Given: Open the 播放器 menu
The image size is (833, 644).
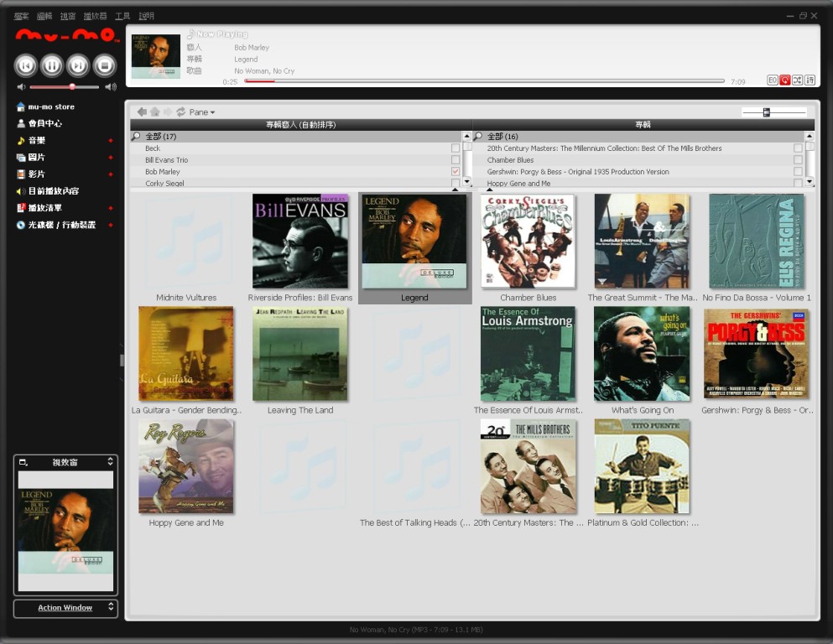Looking at the screenshot, I should pyautogui.click(x=95, y=16).
